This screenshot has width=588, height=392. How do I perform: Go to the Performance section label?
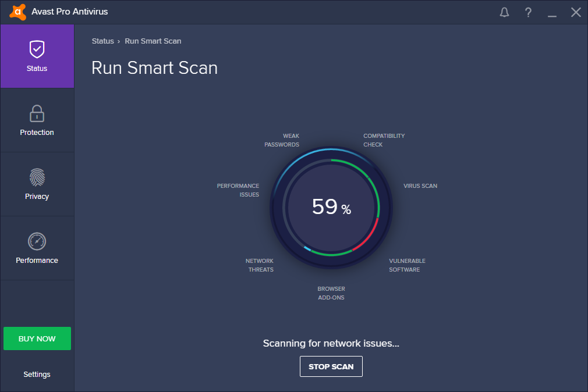coord(37,261)
